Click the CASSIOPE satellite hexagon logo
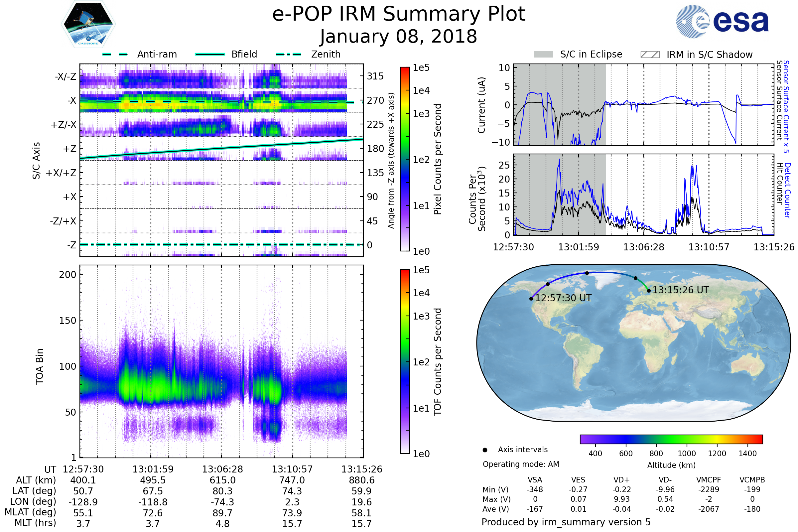This screenshot has height=532, width=798. click(88, 24)
